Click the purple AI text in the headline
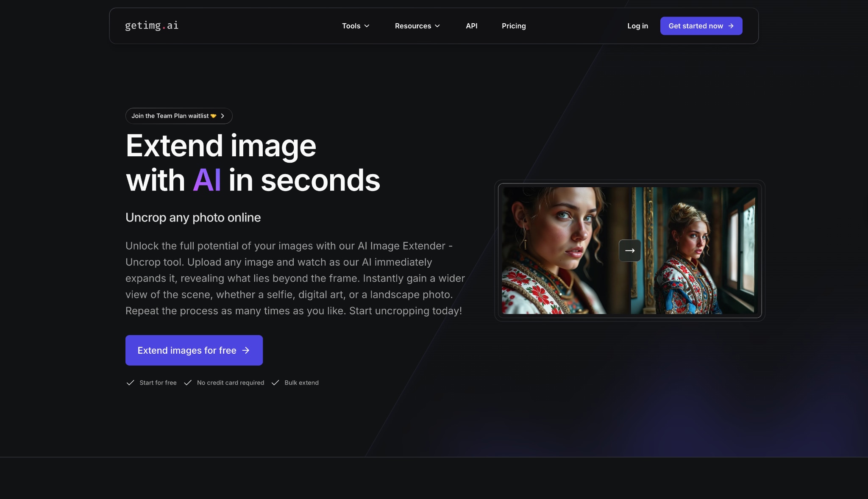Image resolution: width=868 pixels, height=499 pixels. [x=206, y=179]
